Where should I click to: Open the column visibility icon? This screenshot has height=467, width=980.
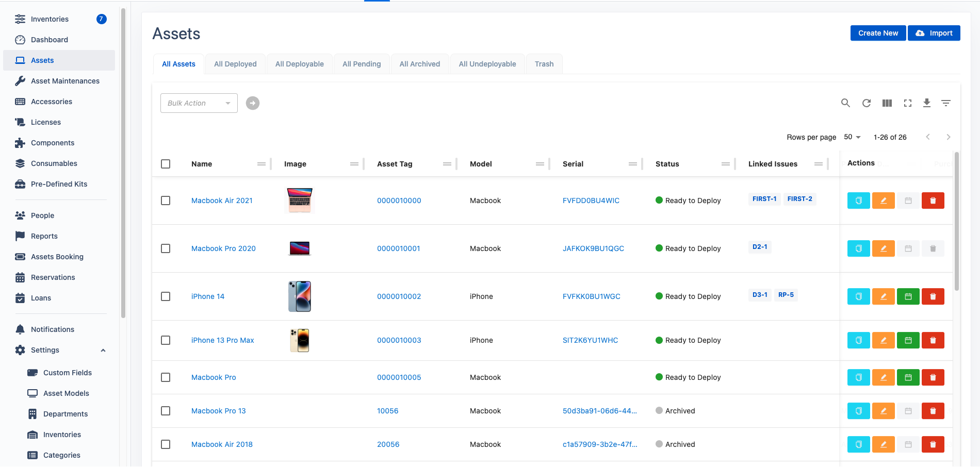tap(887, 103)
